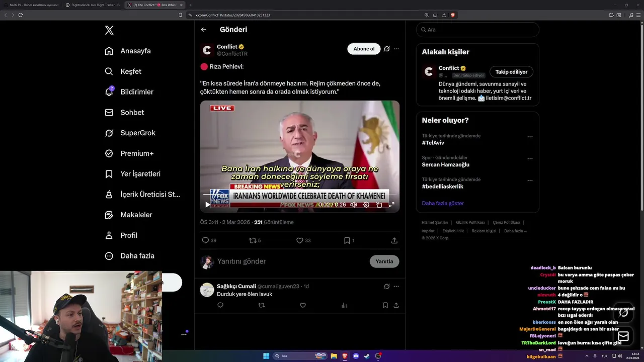Open the floating messages envelope button
The height and width of the screenshot is (362, 644).
(623, 336)
